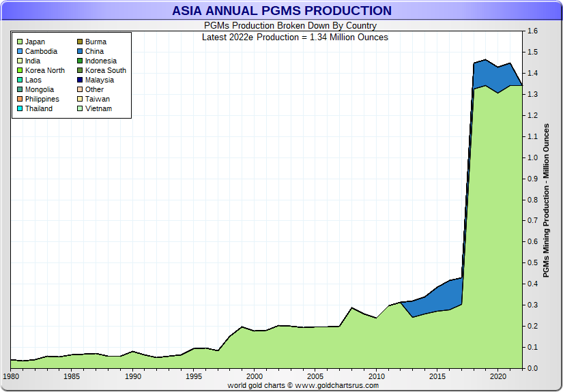Screen dimensions: 563x392
Task: Click the Vietnam legend color box
Action: pos(79,109)
